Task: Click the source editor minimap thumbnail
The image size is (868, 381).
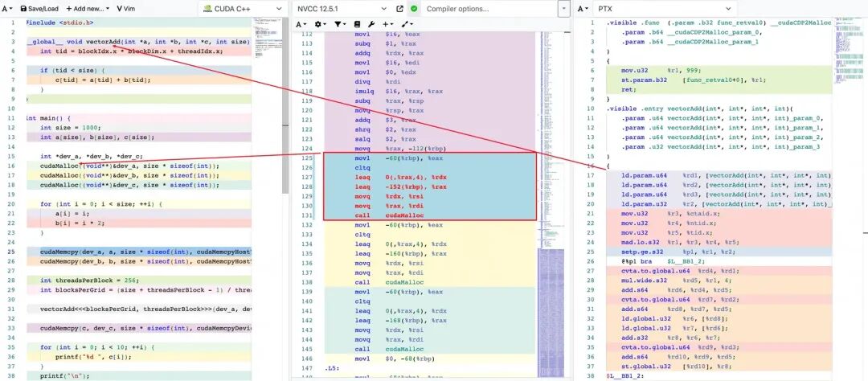Action: click(267, 39)
